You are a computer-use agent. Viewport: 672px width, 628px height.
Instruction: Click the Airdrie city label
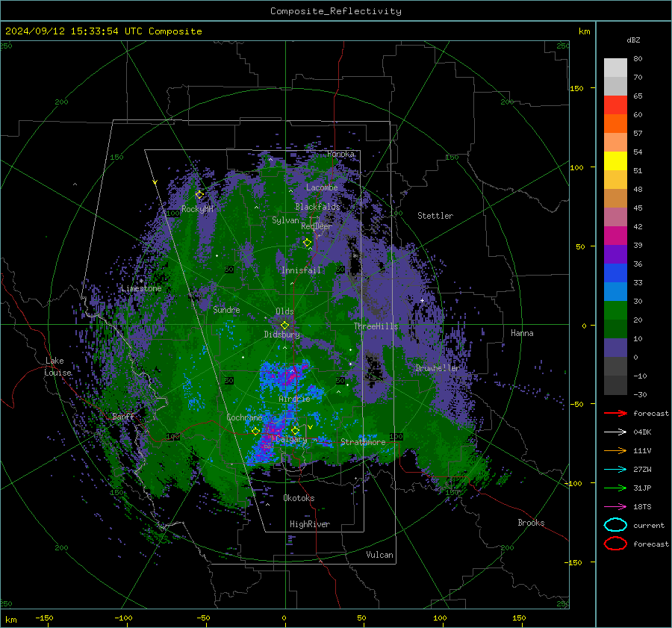[x=294, y=399]
